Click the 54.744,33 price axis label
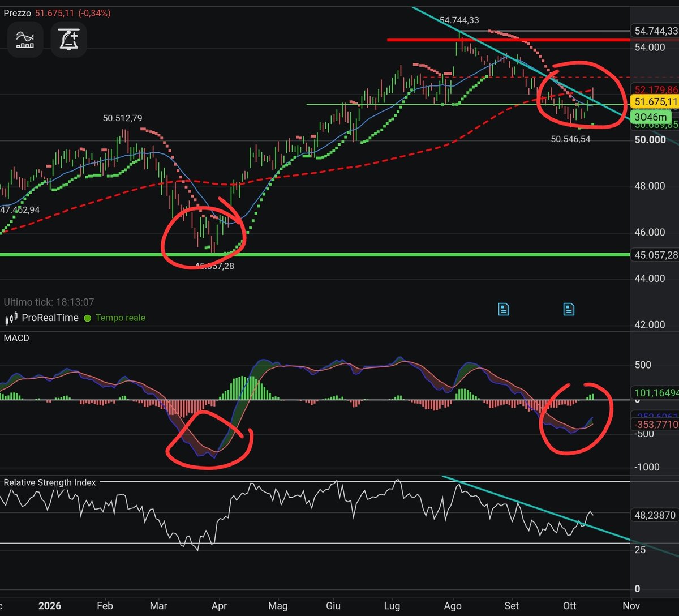Image resolution: width=679 pixels, height=616 pixels. [x=656, y=31]
